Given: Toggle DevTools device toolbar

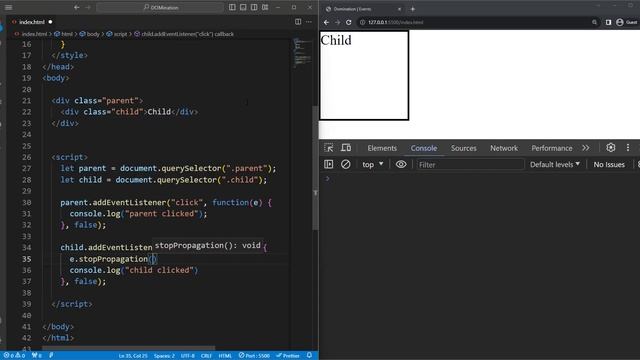Looking at the screenshot, I should click(346, 148).
